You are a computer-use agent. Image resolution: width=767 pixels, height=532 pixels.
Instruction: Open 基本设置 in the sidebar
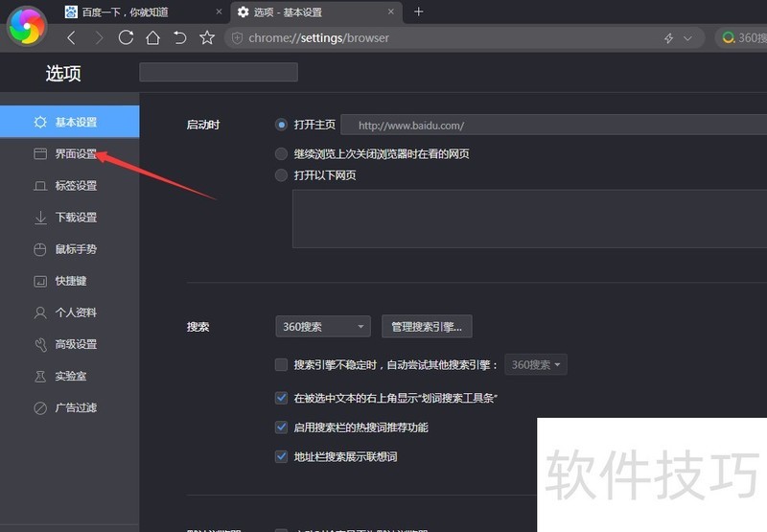point(69,122)
